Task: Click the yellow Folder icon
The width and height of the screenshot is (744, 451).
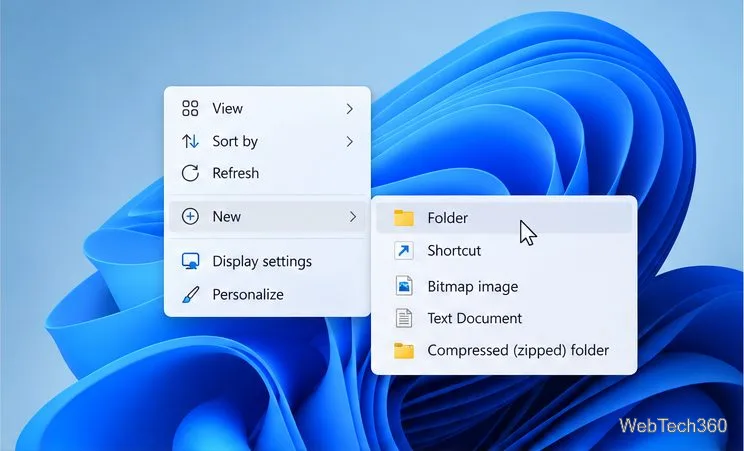Action: (404, 218)
